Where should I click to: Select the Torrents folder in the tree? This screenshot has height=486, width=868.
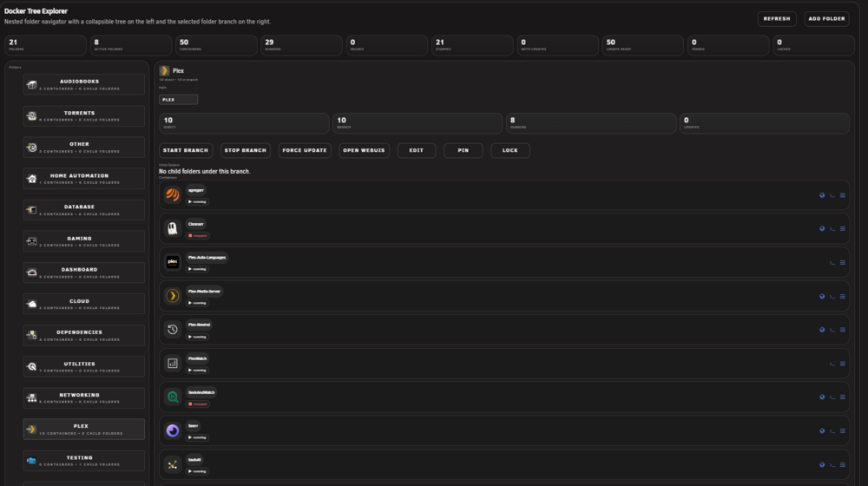(x=83, y=116)
